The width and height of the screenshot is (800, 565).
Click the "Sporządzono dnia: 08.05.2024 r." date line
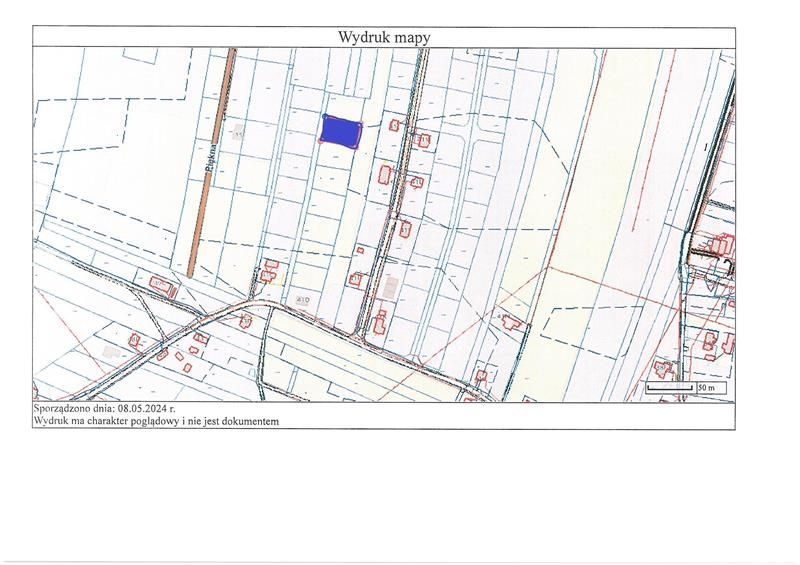click(105, 408)
